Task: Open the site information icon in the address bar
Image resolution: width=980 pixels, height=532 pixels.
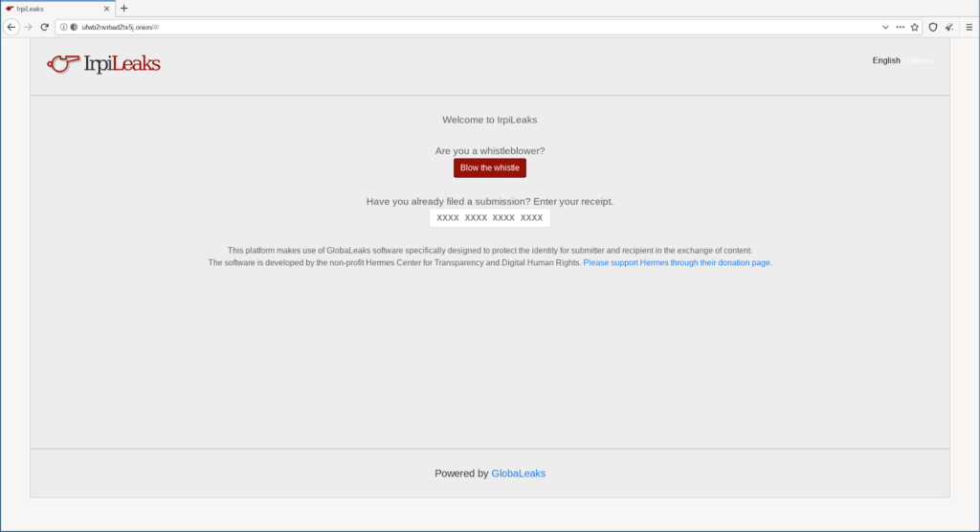Action: 64,27
